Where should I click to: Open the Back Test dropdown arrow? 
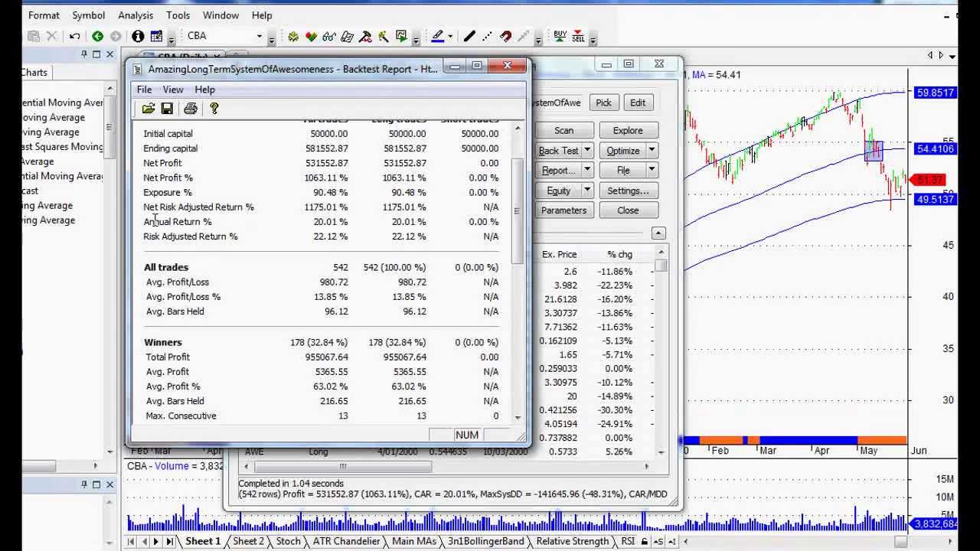click(x=588, y=151)
